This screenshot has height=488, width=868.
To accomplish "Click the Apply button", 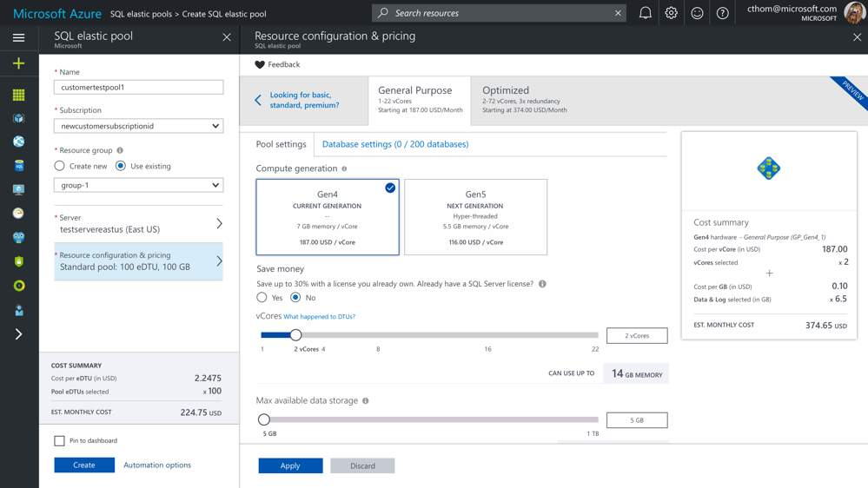I will [290, 466].
